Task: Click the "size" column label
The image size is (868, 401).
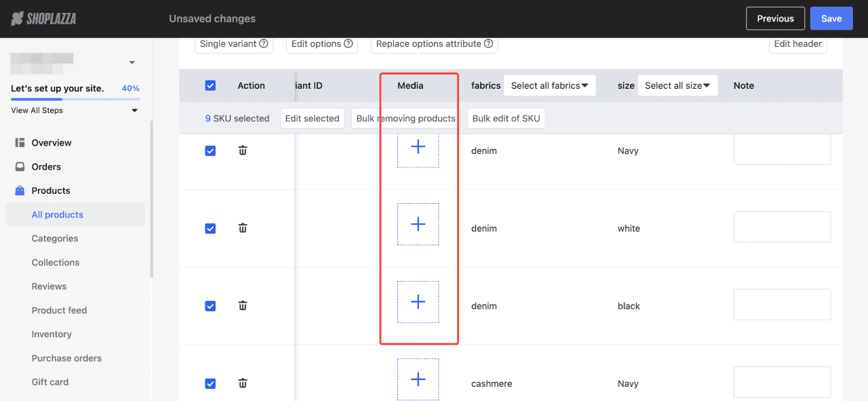Action: 626,85
